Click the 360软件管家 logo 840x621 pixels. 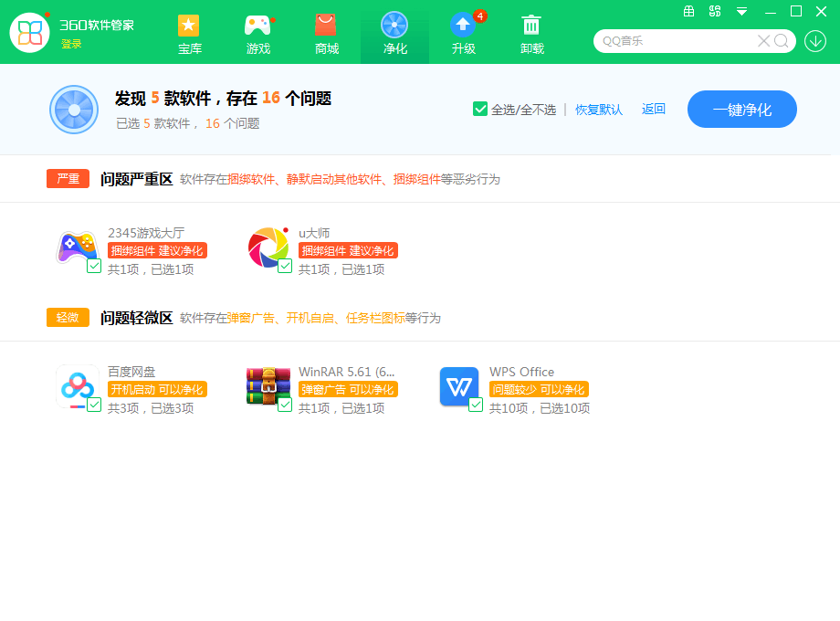(x=30, y=33)
